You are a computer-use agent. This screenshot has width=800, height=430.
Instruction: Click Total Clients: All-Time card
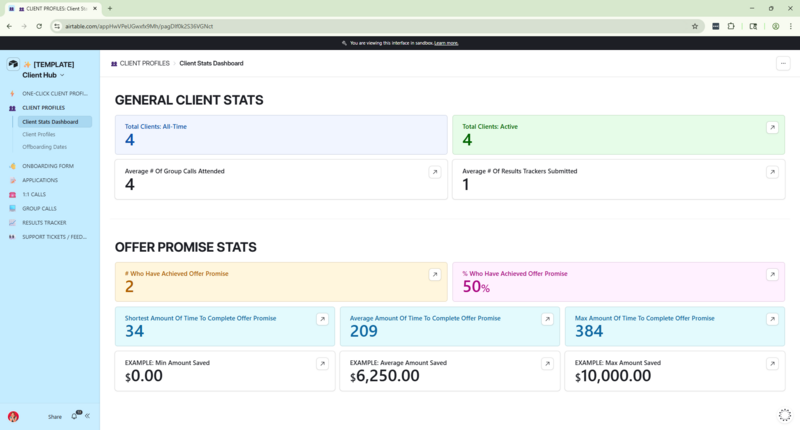[281, 135]
